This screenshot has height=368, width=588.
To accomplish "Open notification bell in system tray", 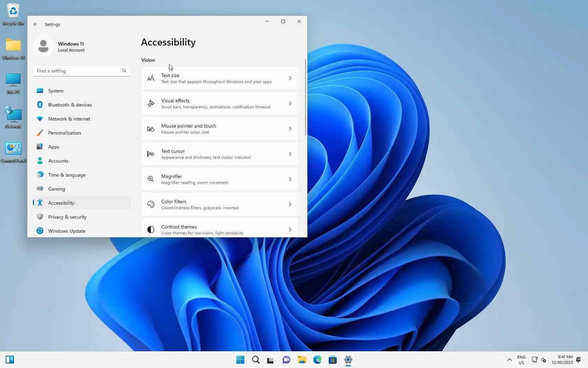I will [579, 360].
